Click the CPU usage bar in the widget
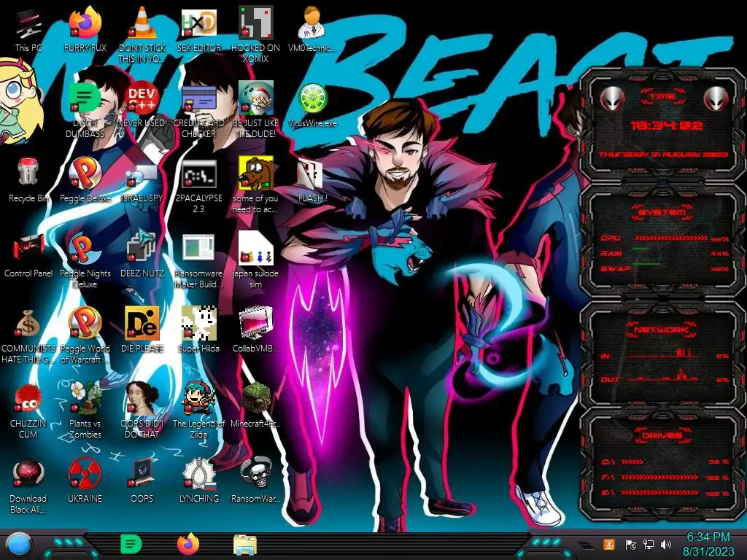747x560 pixels. point(671,238)
